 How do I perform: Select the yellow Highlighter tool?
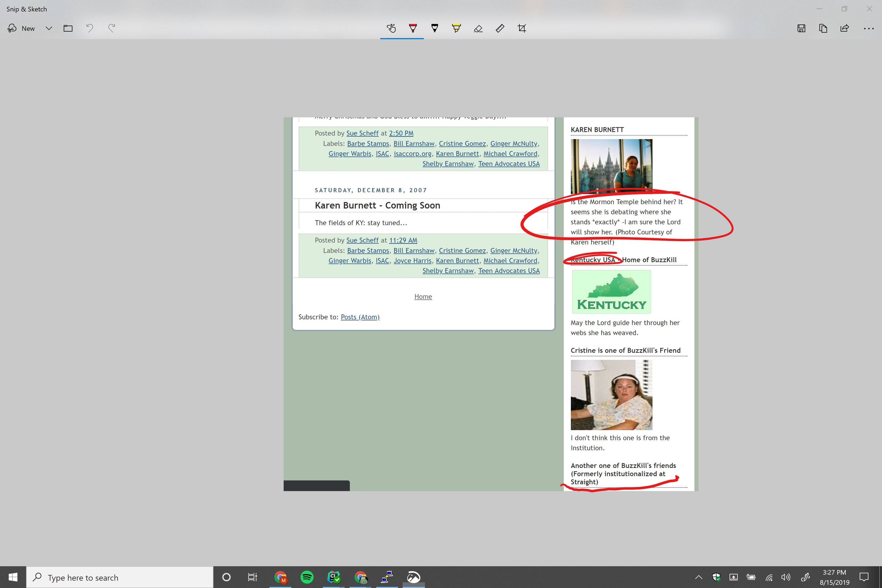(456, 28)
